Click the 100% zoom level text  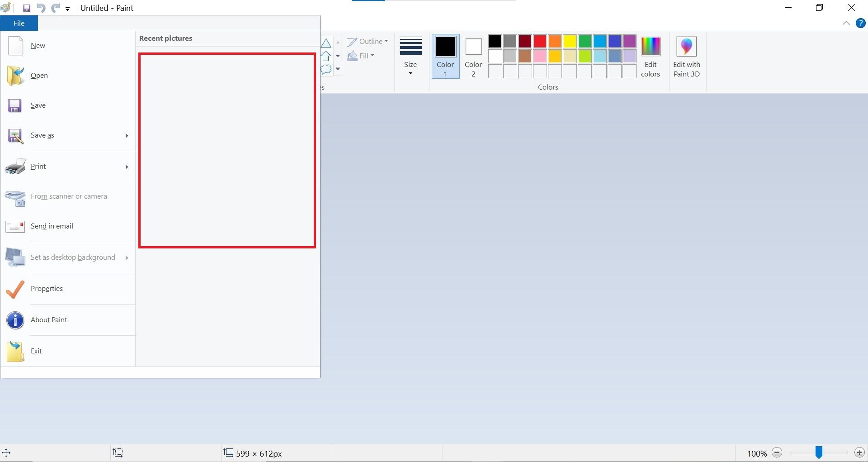coord(757,453)
